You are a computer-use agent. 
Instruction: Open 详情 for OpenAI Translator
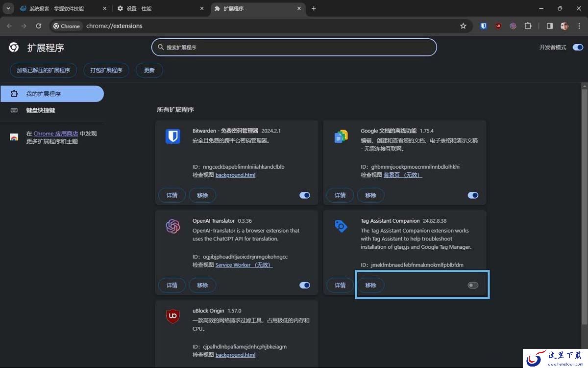click(x=172, y=285)
